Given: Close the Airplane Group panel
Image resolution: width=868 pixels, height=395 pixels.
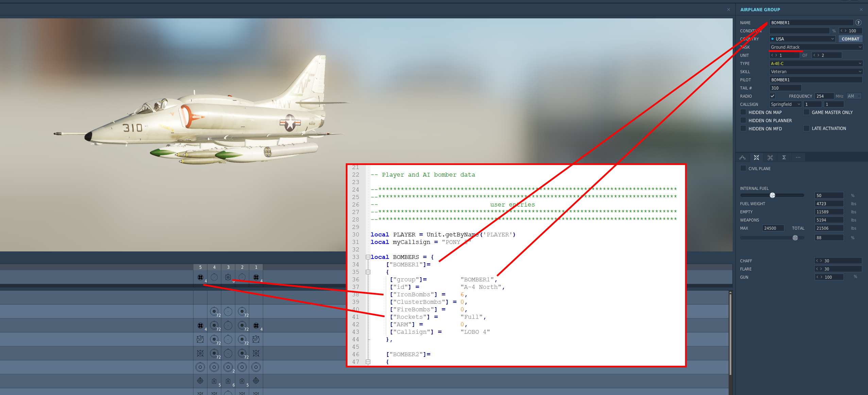Looking at the screenshot, I should point(861,10).
